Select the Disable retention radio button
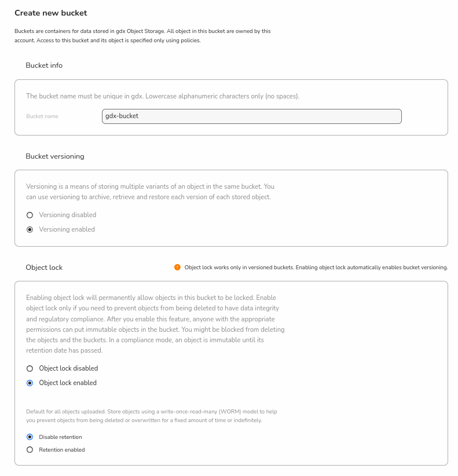The width and height of the screenshot is (458, 476). tap(30, 437)
